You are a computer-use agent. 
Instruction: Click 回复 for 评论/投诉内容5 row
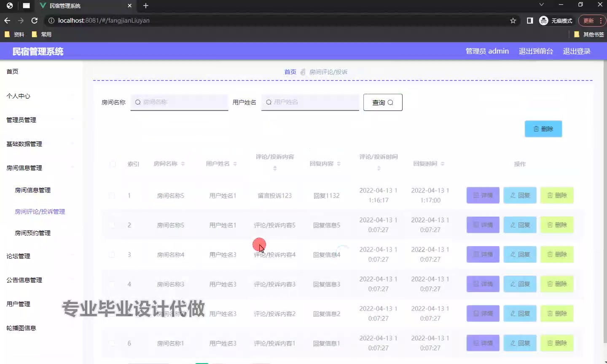coord(520,225)
